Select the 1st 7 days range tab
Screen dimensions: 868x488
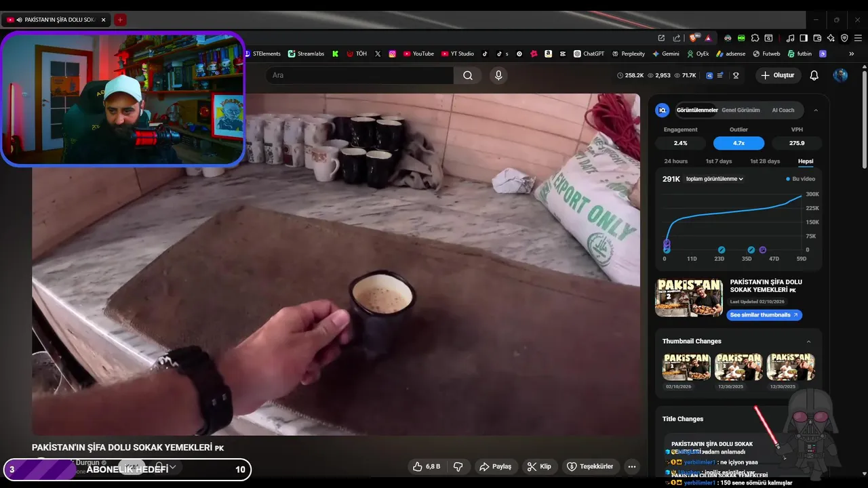click(719, 161)
